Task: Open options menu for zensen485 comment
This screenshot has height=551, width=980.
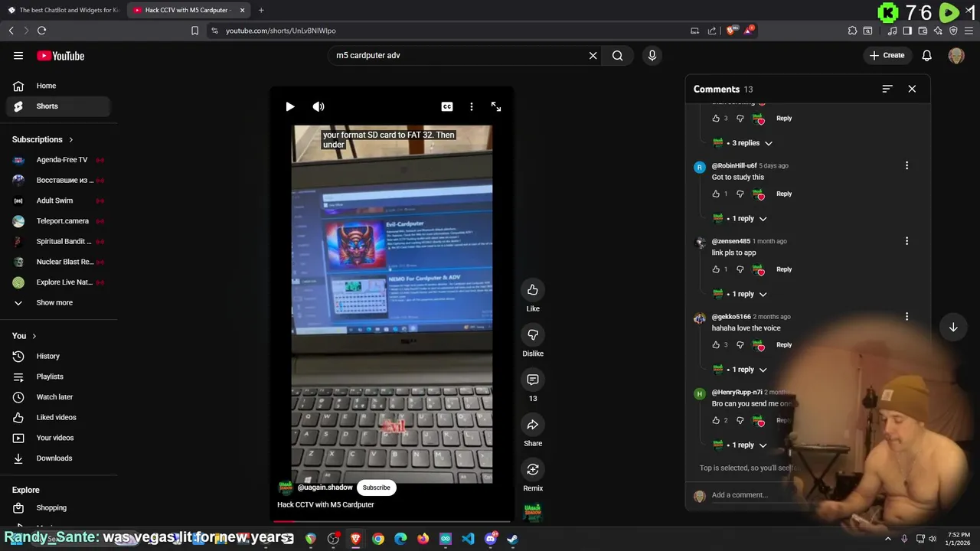Action: (x=906, y=241)
